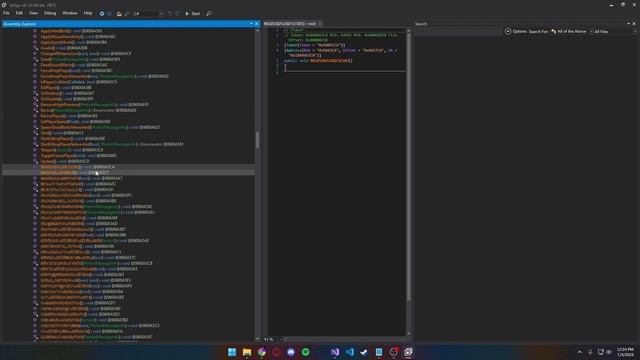Show hidden system tray icons
This screenshot has width=640, height=360.
580,352
